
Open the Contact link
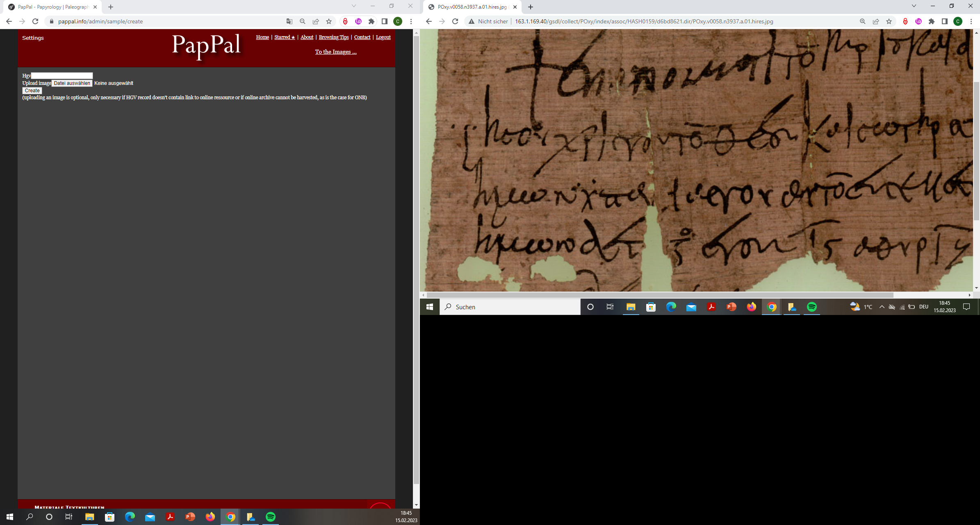[x=362, y=37]
